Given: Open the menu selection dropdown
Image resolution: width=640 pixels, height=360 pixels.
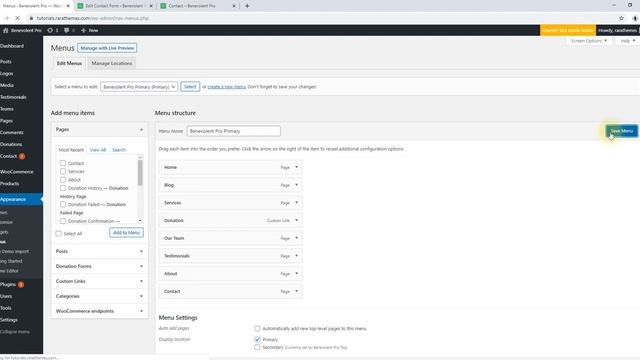Looking at the screenshot, I should [139, 87].
